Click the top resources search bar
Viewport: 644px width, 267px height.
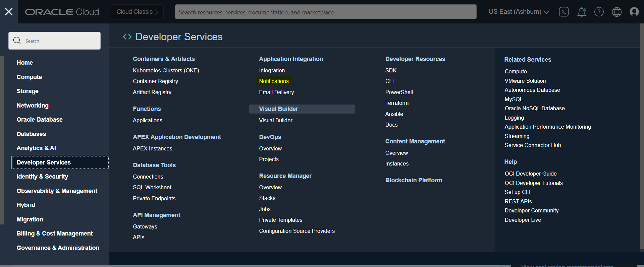pos(325,12)
